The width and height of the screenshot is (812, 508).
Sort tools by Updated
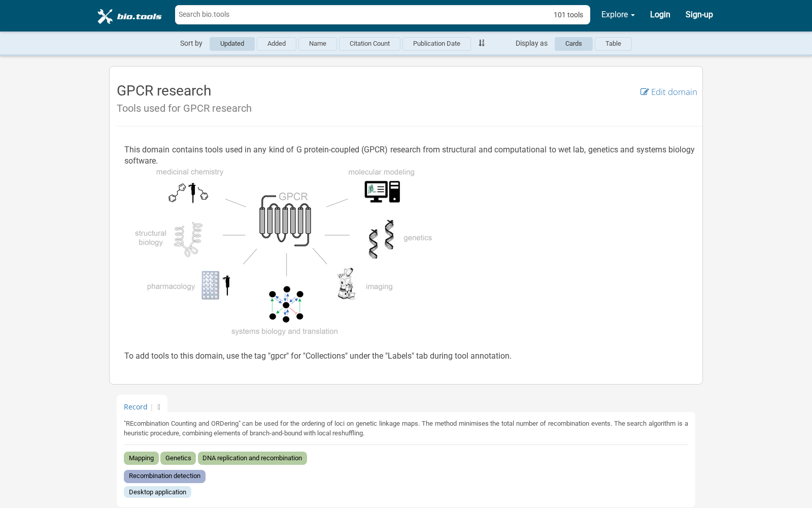coord(232,44)
